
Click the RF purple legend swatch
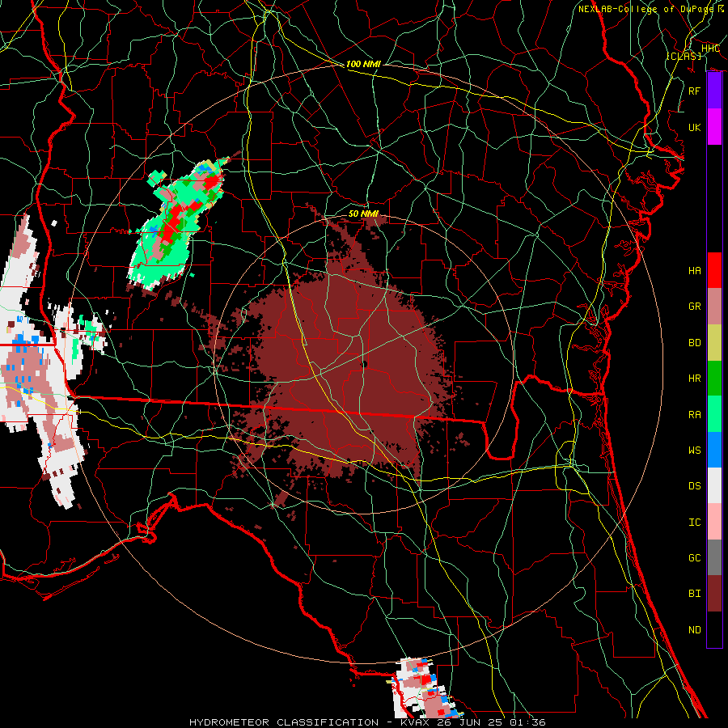point(714,91)
